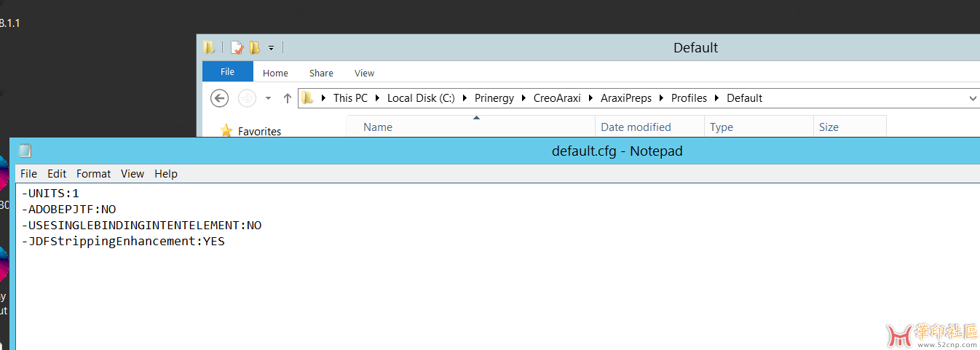Click the Properties icon in Explorer quick access toolbar
Viewport: 980px width, 350px height.
(x=237, y=48)
